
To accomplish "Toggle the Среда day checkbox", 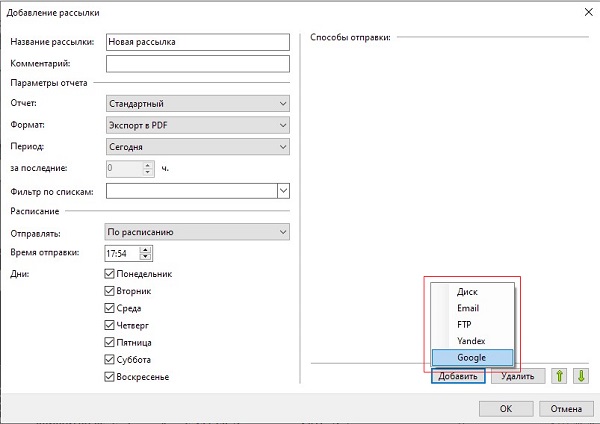I will (109, 308).
